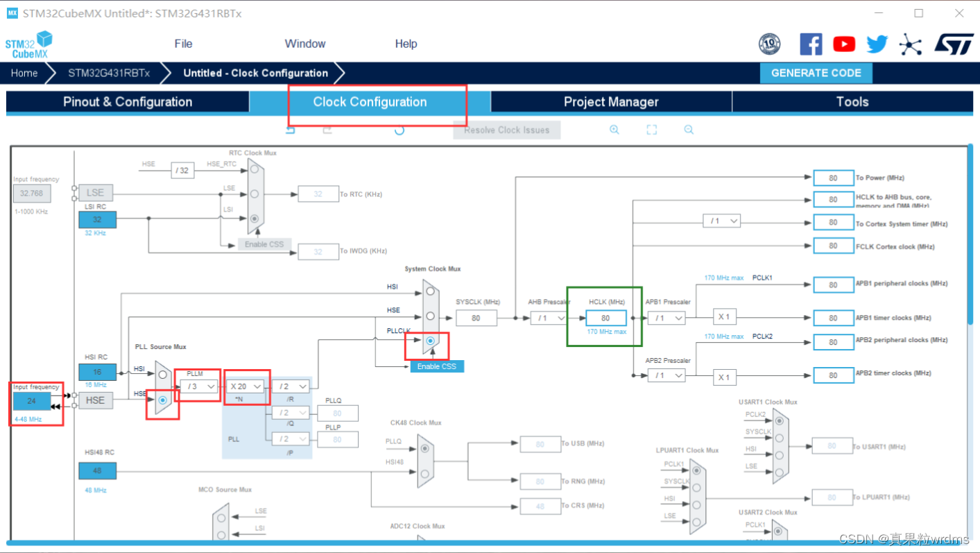Select HSI in System Clock Mux
This screenshot has width=980, height=553.
point(431,291)
